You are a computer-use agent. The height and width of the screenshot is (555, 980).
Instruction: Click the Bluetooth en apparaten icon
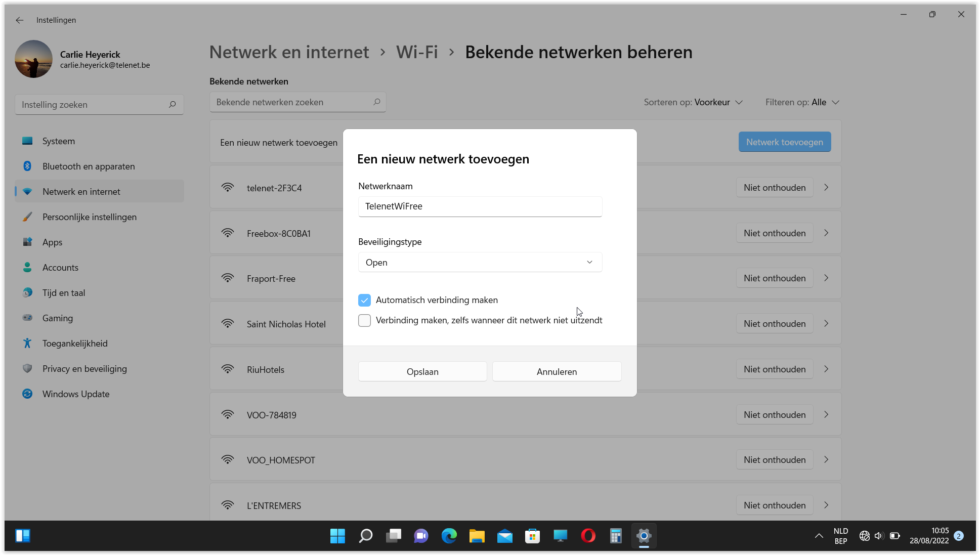point(27,166)
